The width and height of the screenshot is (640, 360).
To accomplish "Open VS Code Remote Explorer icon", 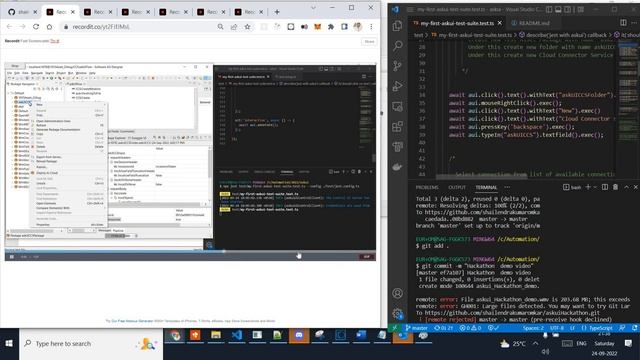I will (x=397, y=107).
